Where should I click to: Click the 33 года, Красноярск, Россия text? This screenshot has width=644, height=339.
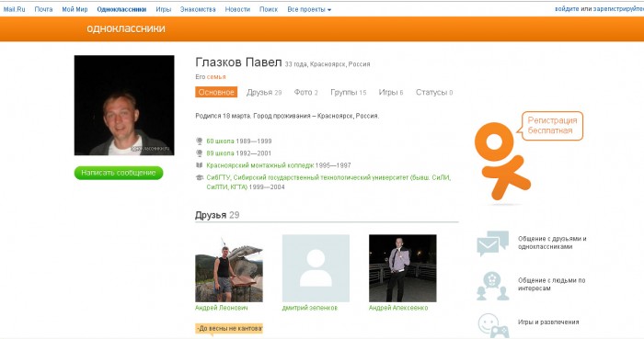pos(328,64)
